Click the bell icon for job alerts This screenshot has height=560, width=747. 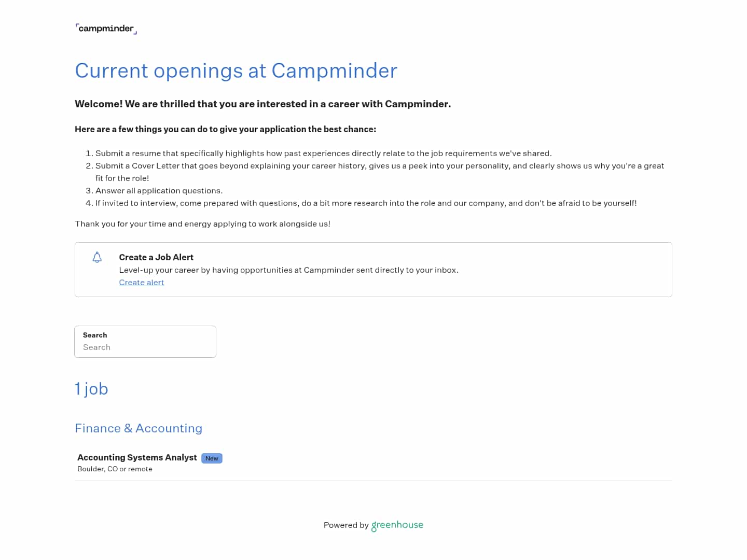(97, 258)
